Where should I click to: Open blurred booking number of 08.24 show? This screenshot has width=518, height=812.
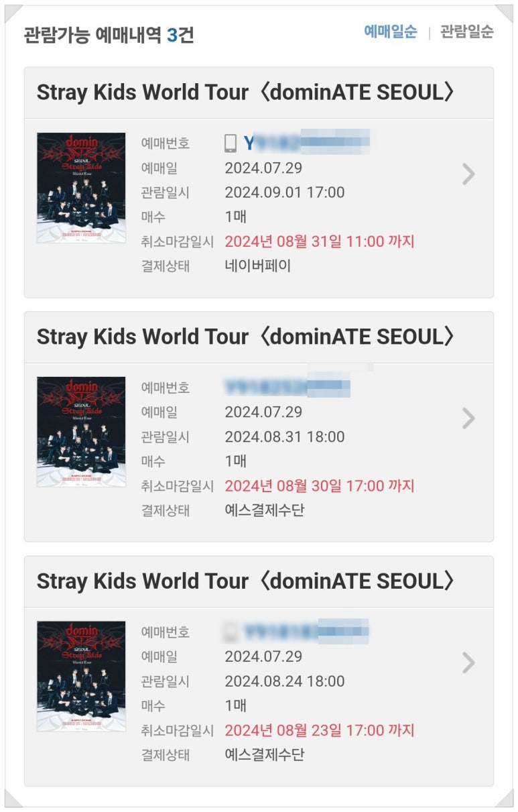tap(306, 632)
